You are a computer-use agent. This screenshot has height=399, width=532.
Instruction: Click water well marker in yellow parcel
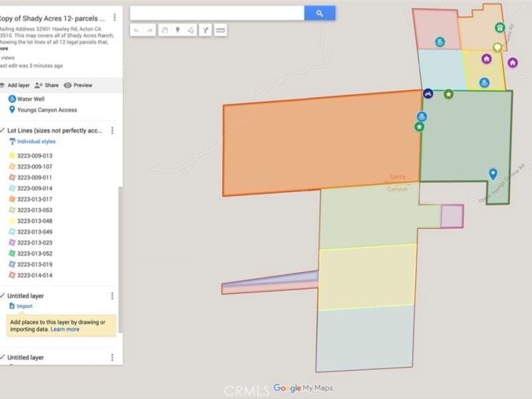tap(484, 82)
